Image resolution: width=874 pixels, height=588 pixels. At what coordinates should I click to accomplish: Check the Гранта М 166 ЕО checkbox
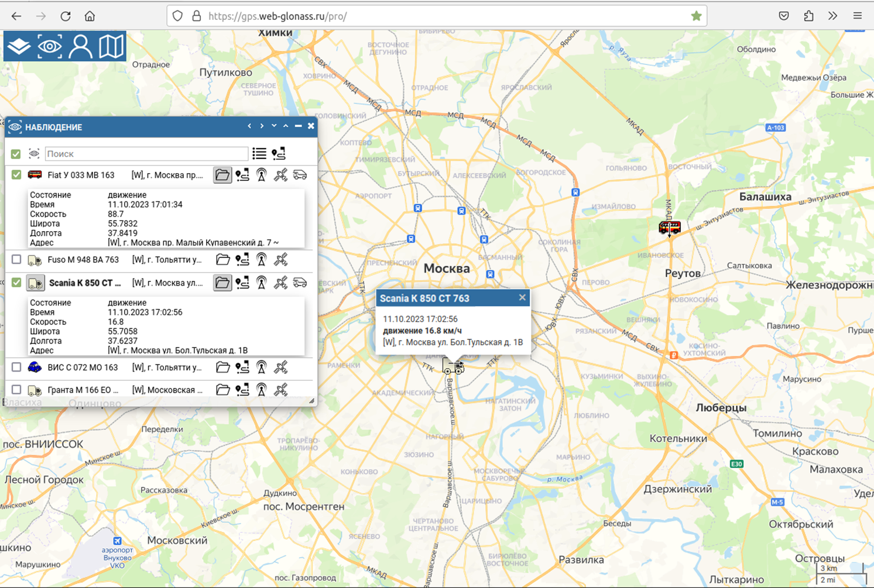pos(16,390)
